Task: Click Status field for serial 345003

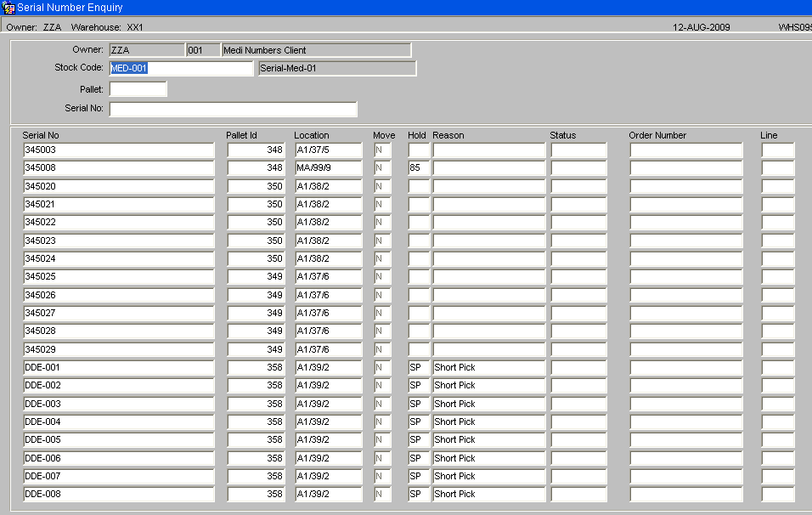Action: point(579,150)
